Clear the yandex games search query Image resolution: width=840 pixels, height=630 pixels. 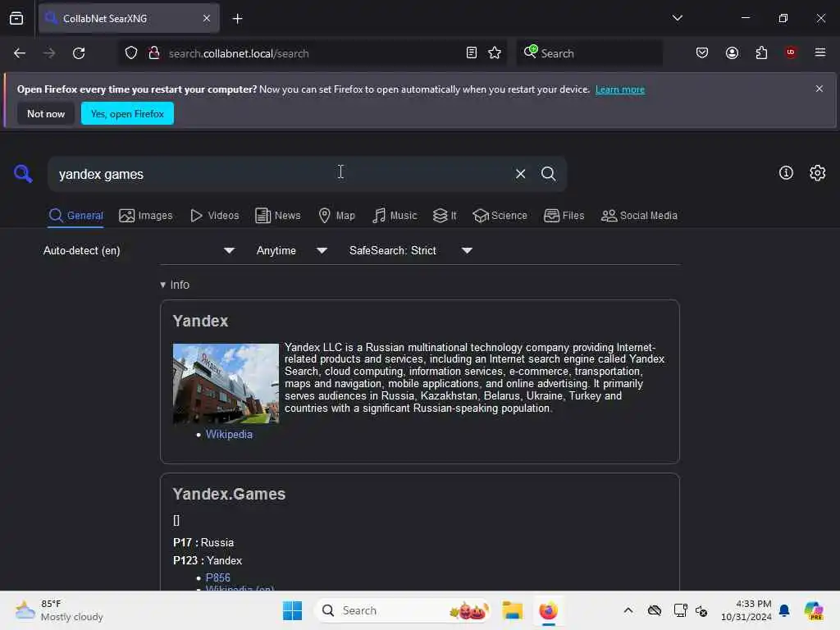tap(520, 174)
